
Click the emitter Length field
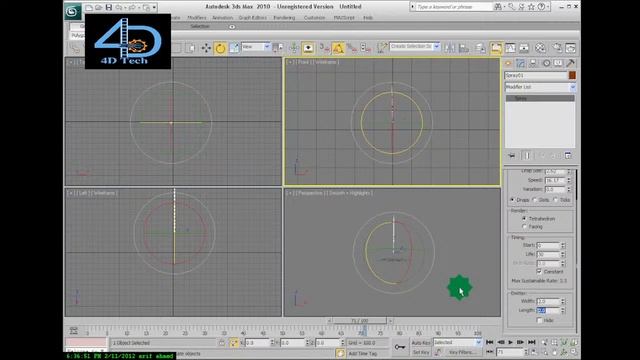pos(548,311)
